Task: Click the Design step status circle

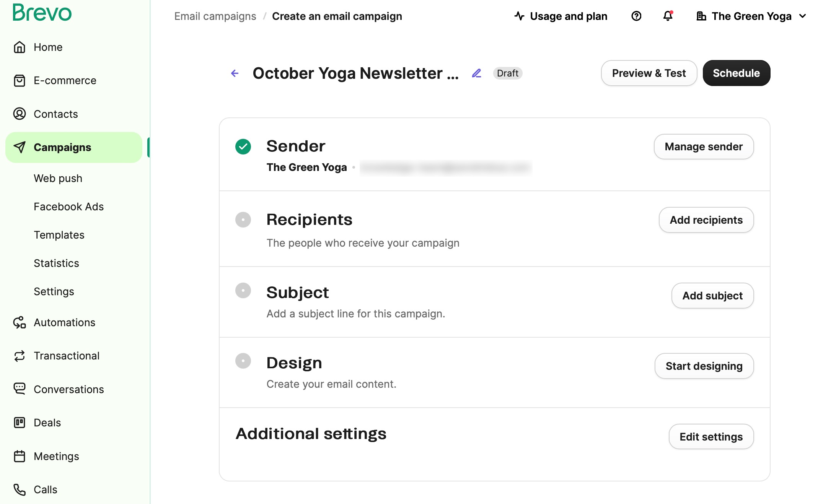Action: (x=243, y=361)
